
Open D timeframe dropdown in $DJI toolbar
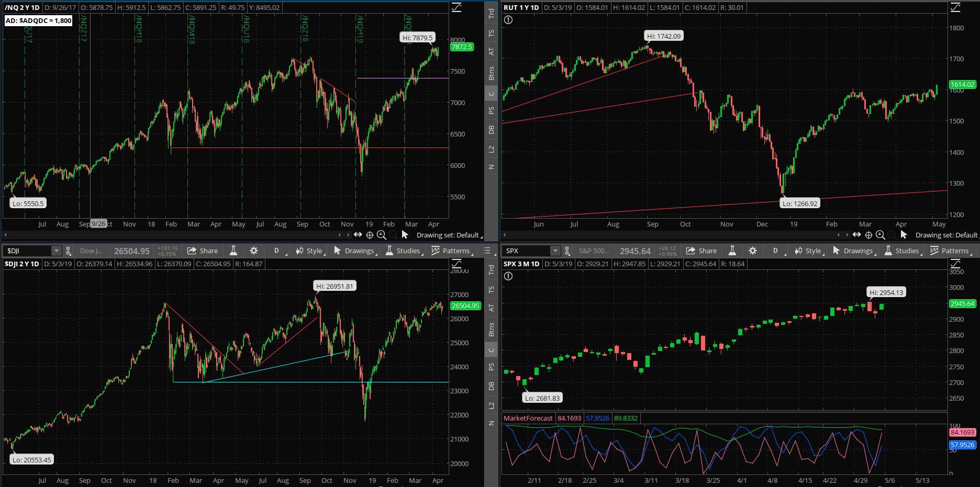278,251
